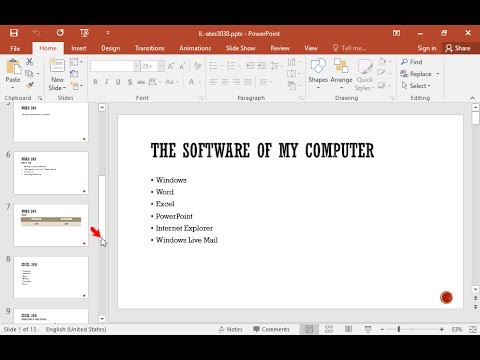Switch to the Slide Show tab
The height and width of the screenshot is (360, 480).
[x=241, y=48]
